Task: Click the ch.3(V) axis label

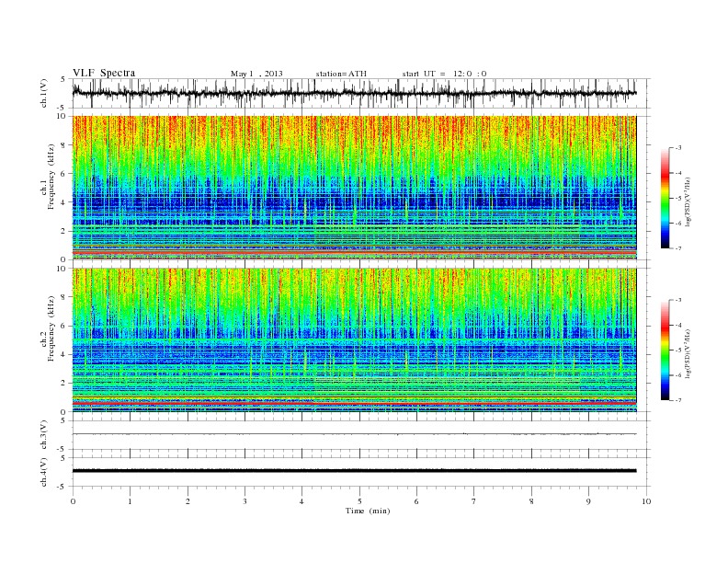Action: [44, 435]
